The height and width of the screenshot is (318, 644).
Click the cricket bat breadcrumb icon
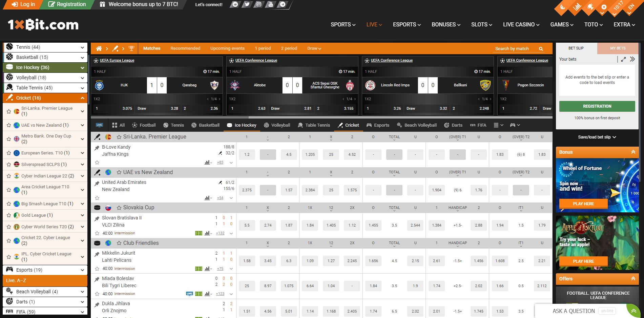[x=115, y=48]
